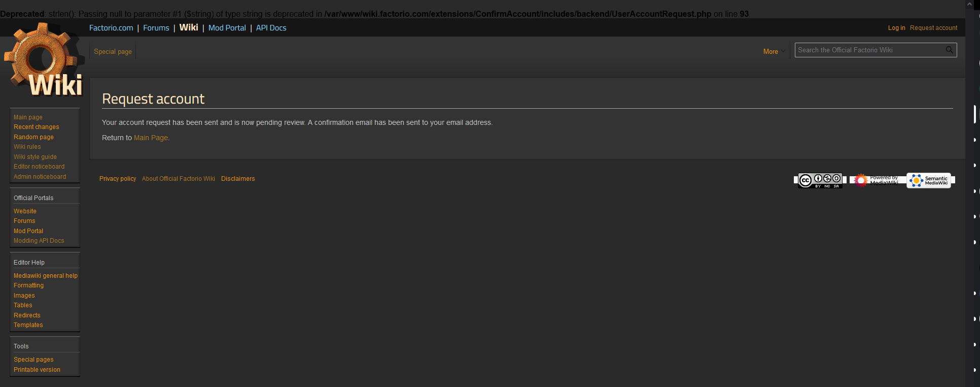Screen dimensions: 980x387
Task: Click the Factorio Wiki gear logo
Action: [44, 61]
